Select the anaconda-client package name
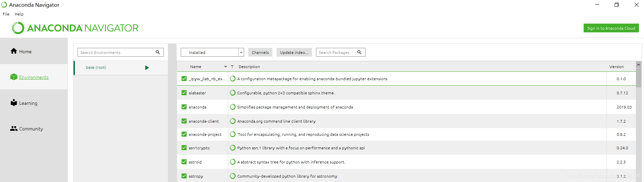 (204, 121)
